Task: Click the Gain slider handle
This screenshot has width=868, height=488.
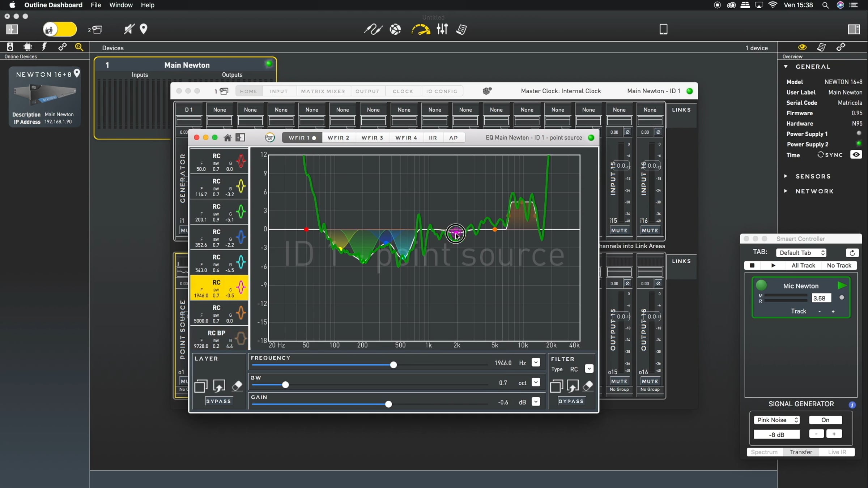Action: coord(388,404)
